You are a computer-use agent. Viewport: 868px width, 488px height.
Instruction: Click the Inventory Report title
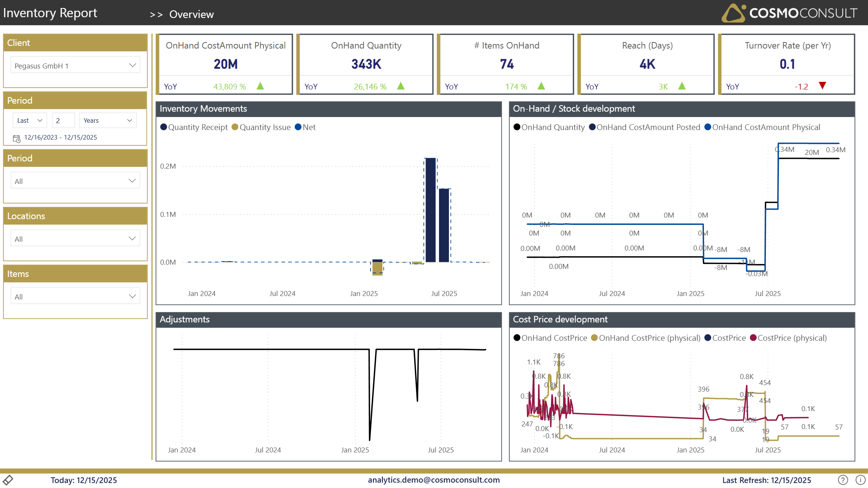tap(50, 13)
